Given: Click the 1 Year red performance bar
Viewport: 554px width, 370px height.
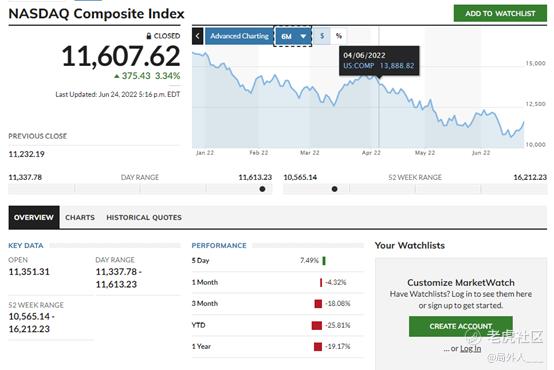Looking at the screenshot, I should (x=318, y=347).
